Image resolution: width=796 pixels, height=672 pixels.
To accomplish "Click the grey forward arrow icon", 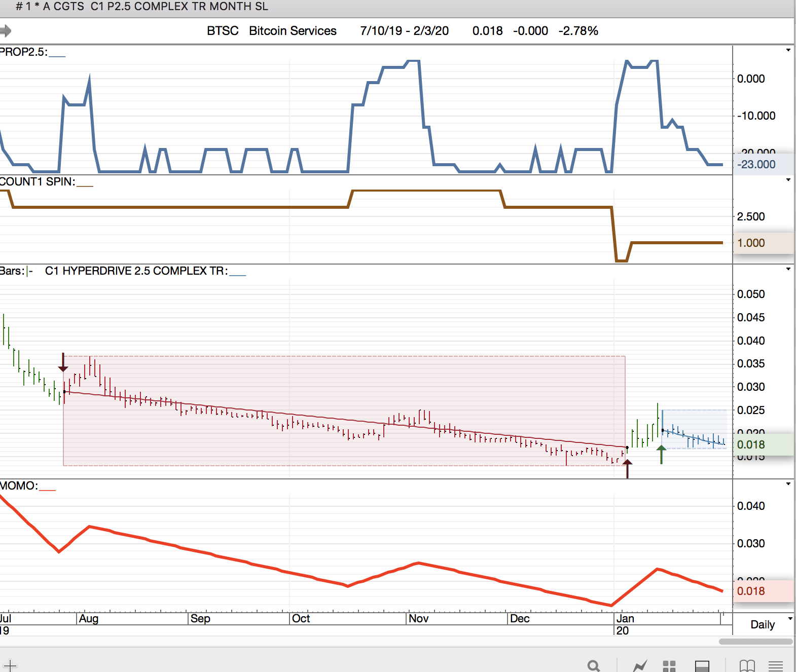I will click(6, 31).
